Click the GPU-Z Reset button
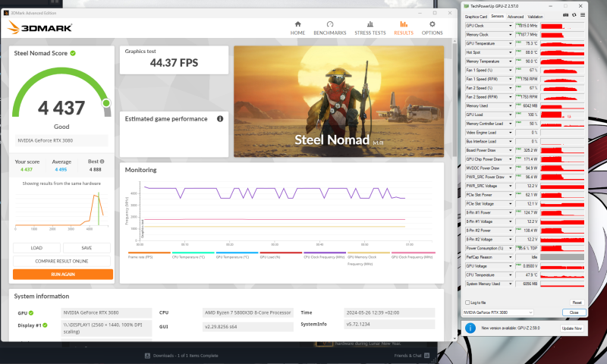The height and width of the screenshot is (364, 607). [577, 303]
